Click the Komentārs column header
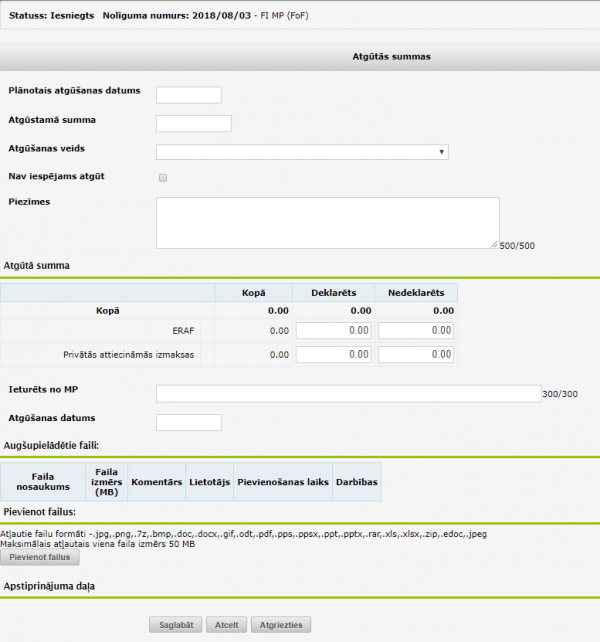600x642 pixels. pos(156,482)
